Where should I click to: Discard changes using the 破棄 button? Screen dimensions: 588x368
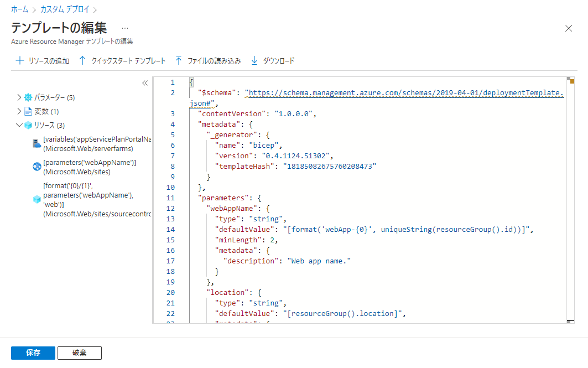(x=79, y=353)
